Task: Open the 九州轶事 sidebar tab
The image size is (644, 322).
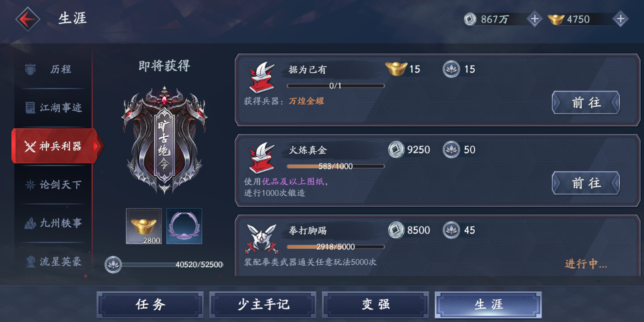Action: pos(53,223)
